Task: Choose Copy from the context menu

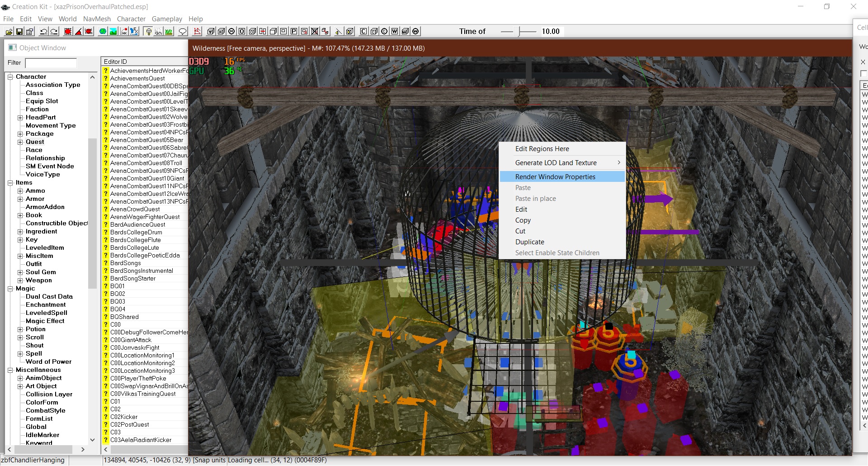Action: click(562, 220)
